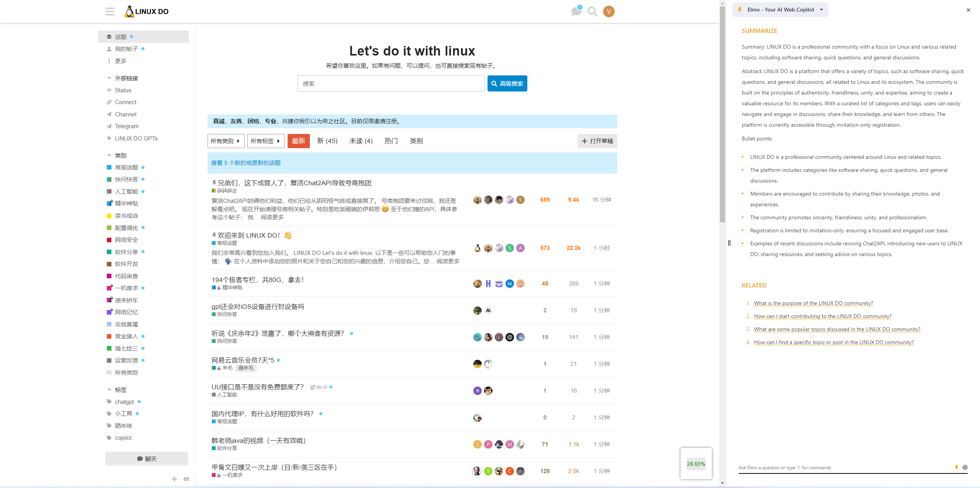Click related question about popular topics discussed
The height and width of the screenshot is (488, 980).
click(x=837, y=330)
